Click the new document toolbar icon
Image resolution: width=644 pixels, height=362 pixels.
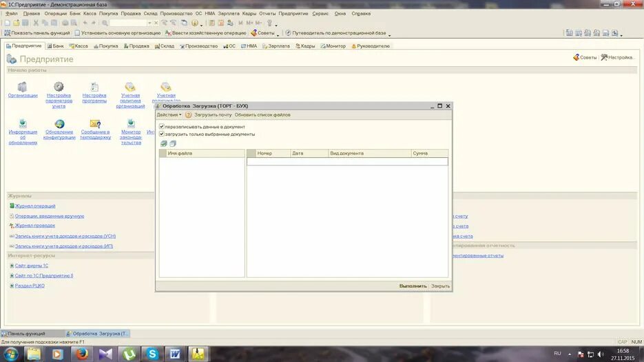[8, 23]
